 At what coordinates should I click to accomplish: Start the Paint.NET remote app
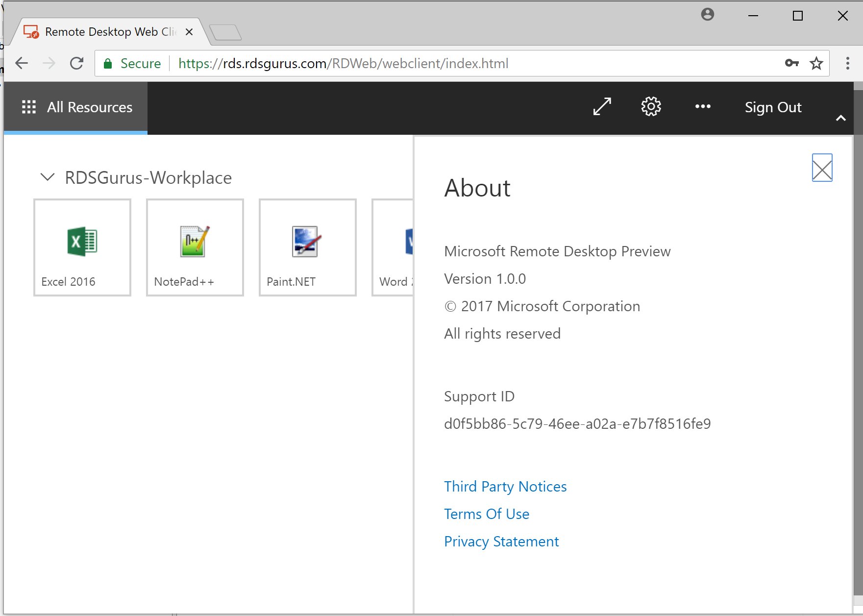pyautogui.click(x=308, y=247)
